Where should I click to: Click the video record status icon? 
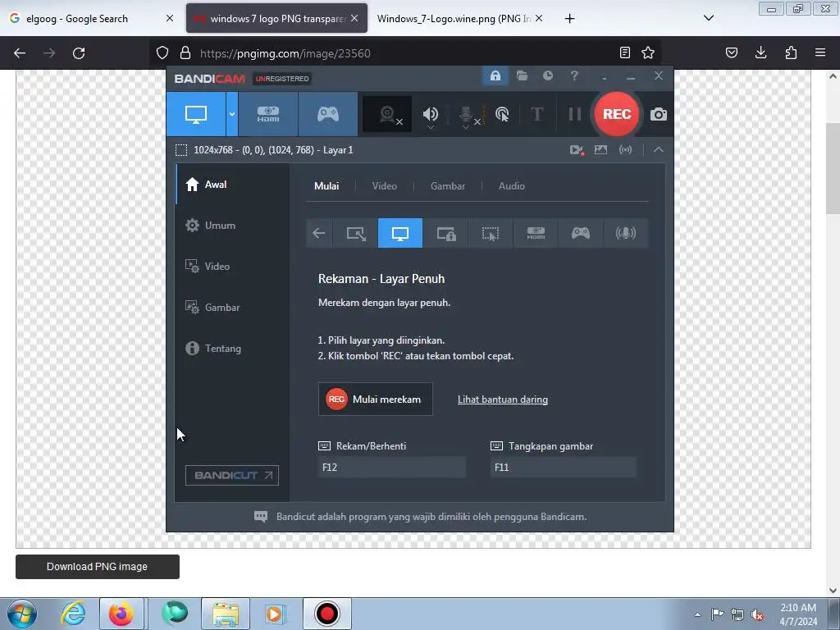[x=577, y=150]
